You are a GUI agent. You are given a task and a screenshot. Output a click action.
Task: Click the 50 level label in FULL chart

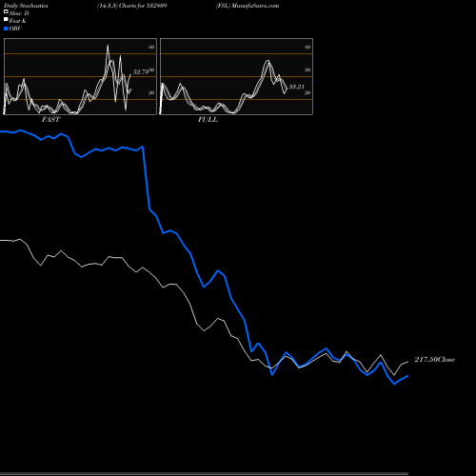[307, 69]
